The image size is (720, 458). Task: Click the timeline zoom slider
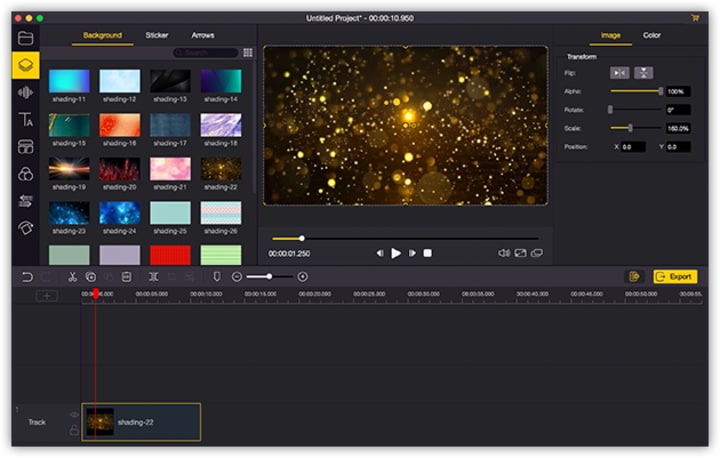click(269, 277)
